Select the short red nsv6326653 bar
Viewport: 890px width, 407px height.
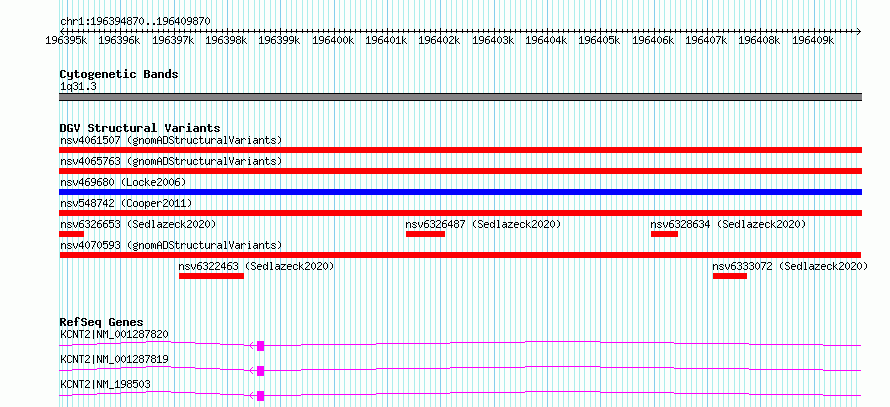click(72, 234)
